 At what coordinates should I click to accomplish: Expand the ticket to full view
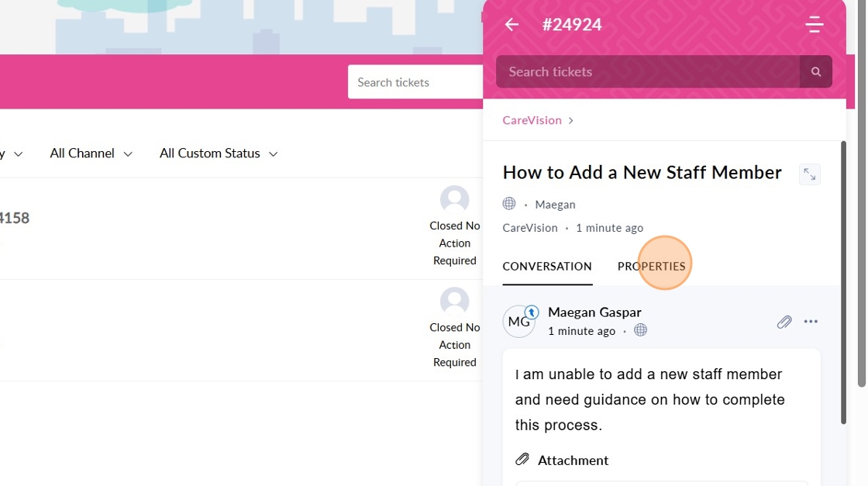point(809,174)
